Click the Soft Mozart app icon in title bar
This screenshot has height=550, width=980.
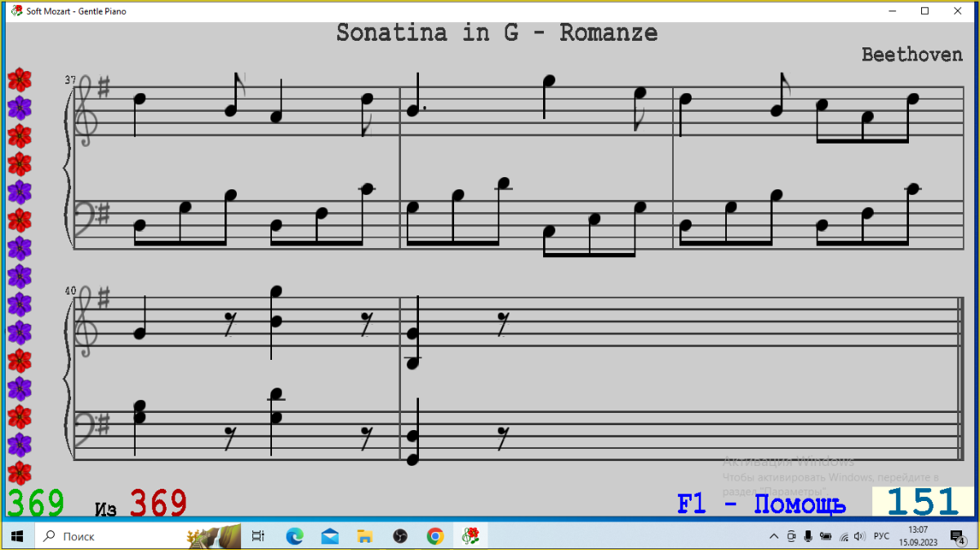(x=16, y=11)
